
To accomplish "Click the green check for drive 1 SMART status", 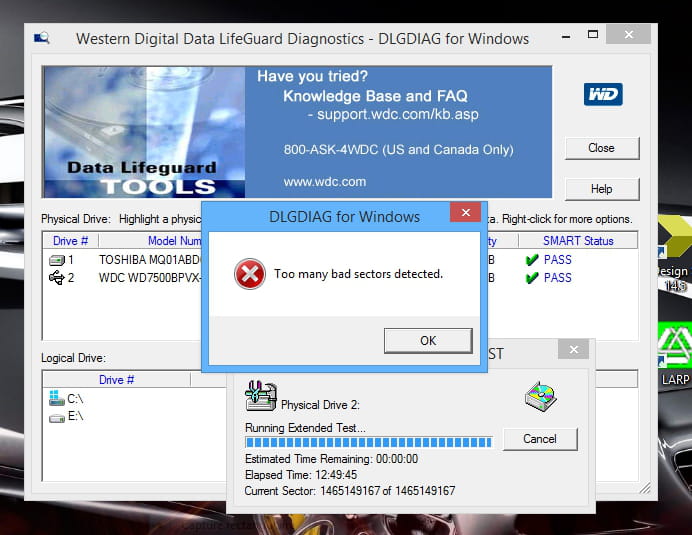I will (x=532, y=260).
